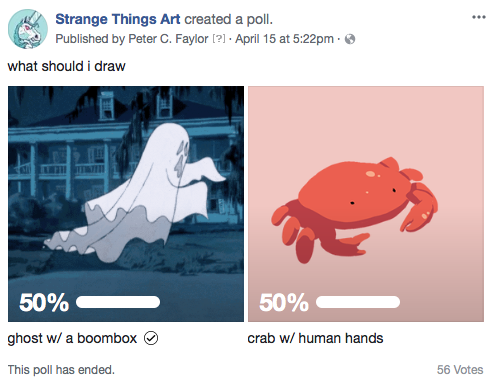Viewport: 494px width, 388px height.
Task: Choose the 'crab w/ human hands' option label
Action: point(315,338)
